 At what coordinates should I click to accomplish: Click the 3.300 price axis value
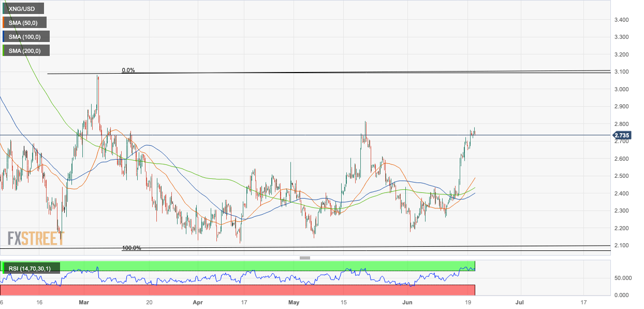(622, 37)
